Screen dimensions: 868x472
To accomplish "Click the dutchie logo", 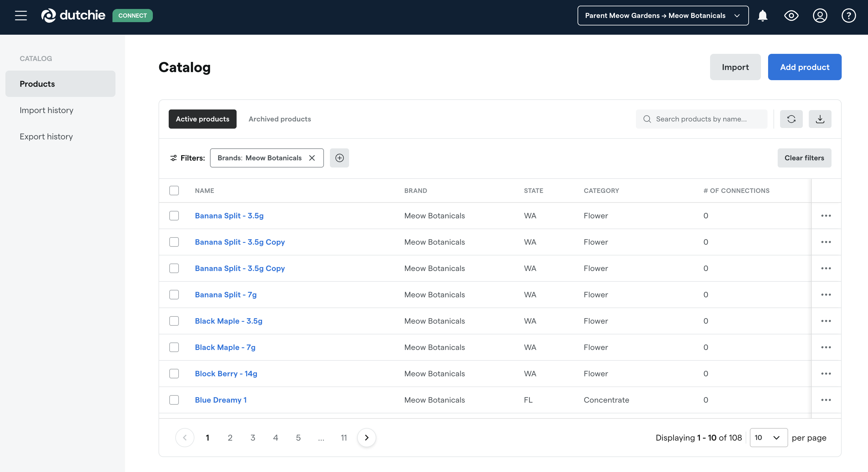I will [x=73, y=16].
